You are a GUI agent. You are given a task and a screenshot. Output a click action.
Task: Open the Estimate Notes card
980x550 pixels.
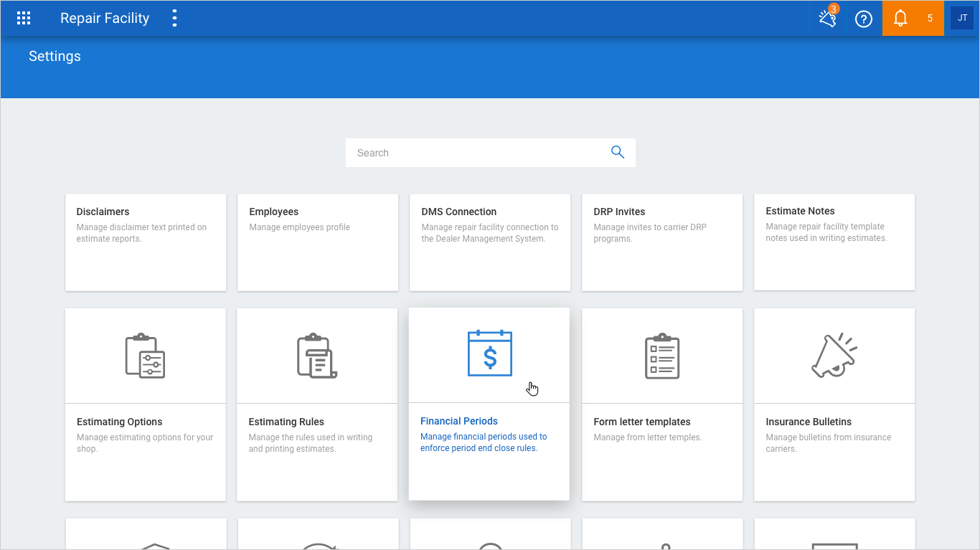(834, 242)
